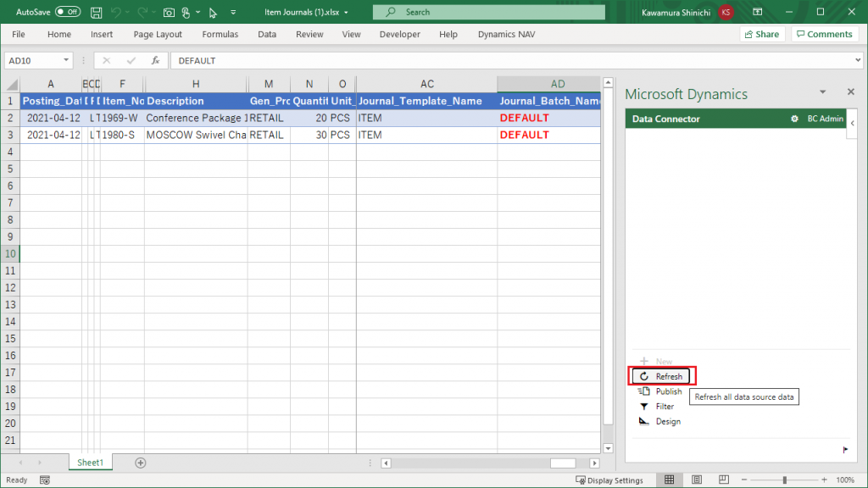Click the Share button

coord(762,34)
